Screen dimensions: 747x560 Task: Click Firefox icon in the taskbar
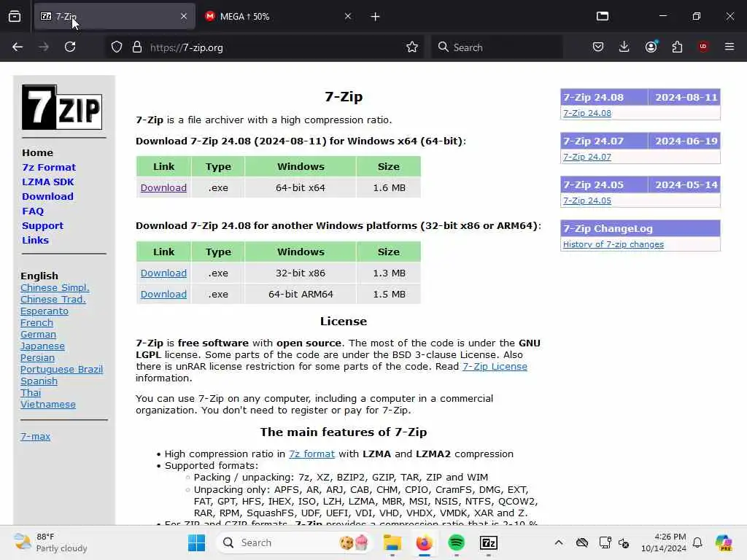click(x=424, y=542)
